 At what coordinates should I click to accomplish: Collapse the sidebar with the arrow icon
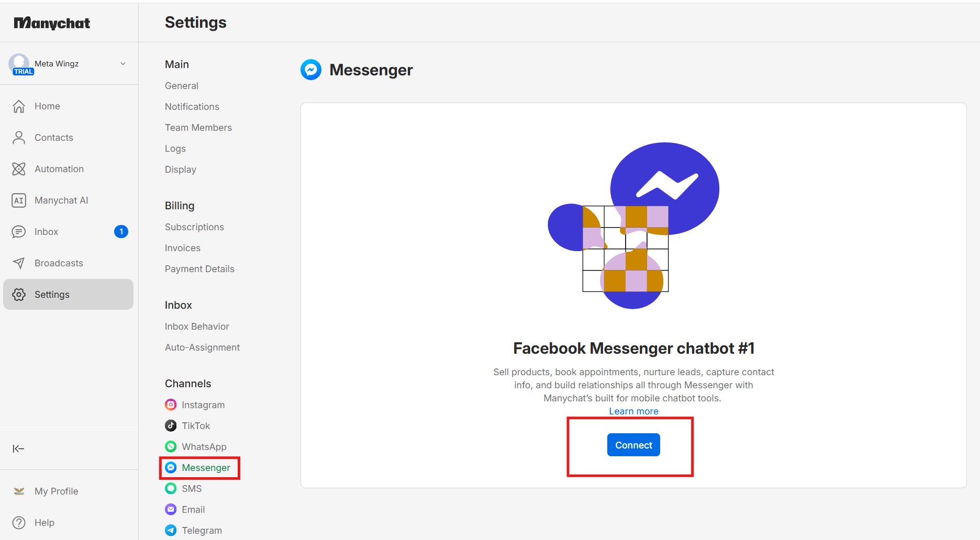click(18, 448)
